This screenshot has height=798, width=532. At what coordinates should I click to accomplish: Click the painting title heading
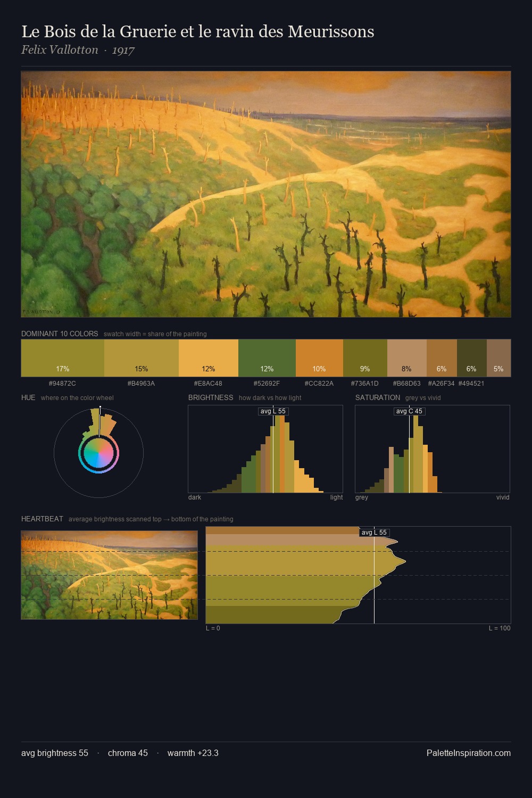tap(198, 31)
